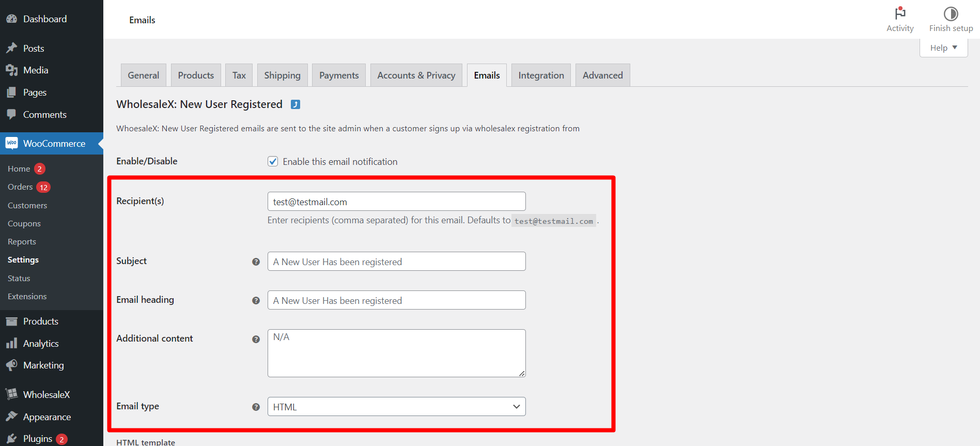Click the Recipient(s) email input field
980x446 pixels.
coord(396,202)
